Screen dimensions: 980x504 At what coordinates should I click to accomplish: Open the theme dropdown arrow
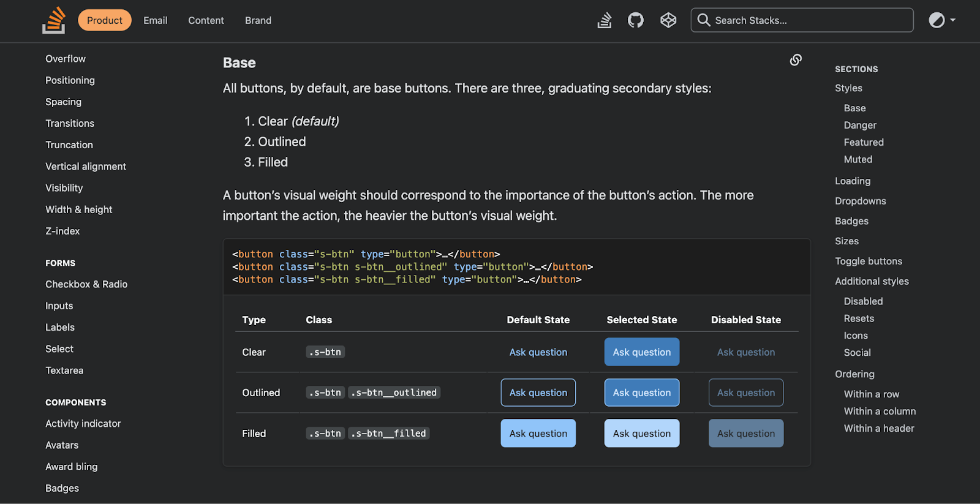[x=953, y=20]
